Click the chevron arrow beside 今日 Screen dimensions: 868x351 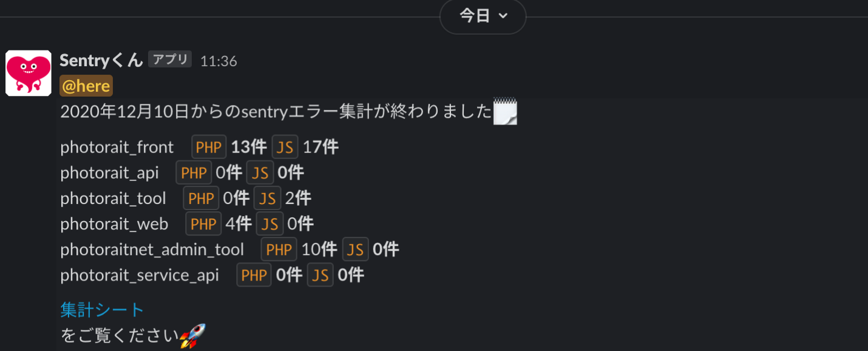pos(503,16)
